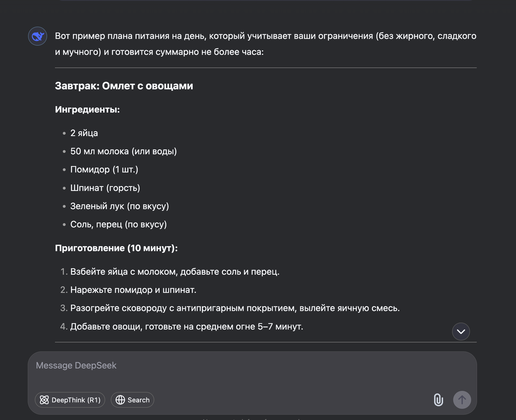The width and height of the screenshot is (516, 420).
Task: Select the "50 мл молока (или воды)" ingredient
Action: point(123,151)
